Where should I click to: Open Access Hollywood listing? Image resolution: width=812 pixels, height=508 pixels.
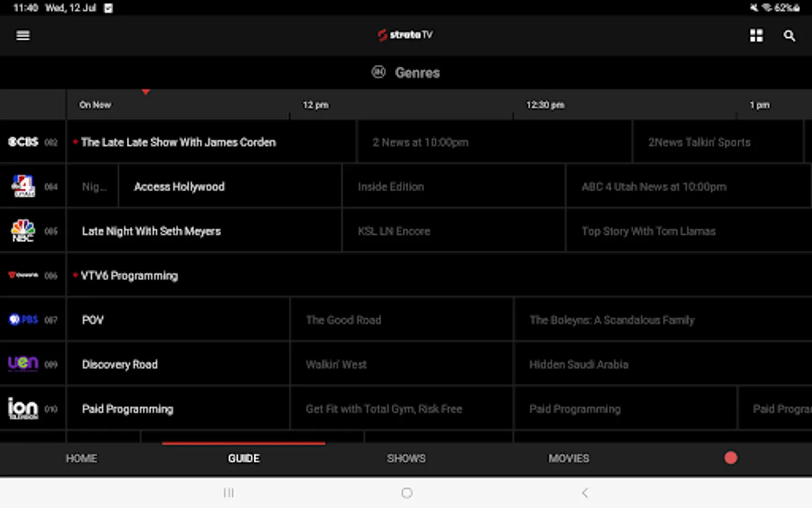[x=230, y=186]
